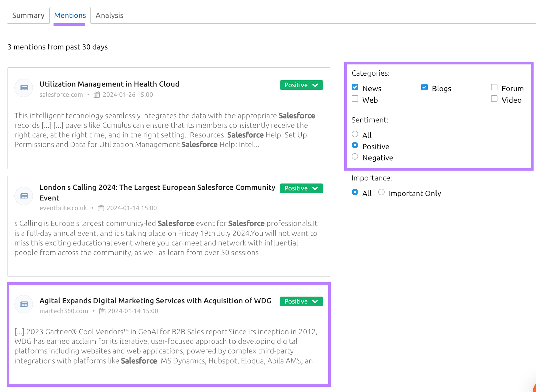
Task: Click the 2024-01-26 15:00 date text
Action: pos(128,95)
